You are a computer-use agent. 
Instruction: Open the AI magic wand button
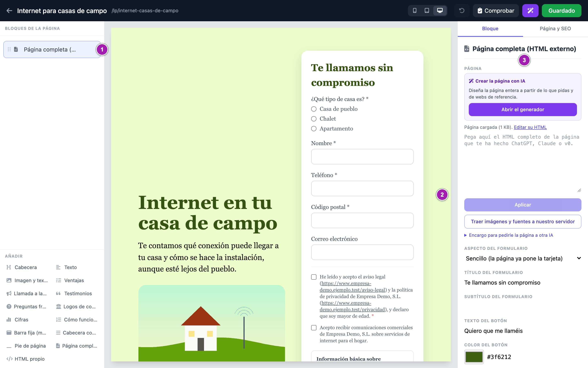pyautogui.click(x=530, y=10)
